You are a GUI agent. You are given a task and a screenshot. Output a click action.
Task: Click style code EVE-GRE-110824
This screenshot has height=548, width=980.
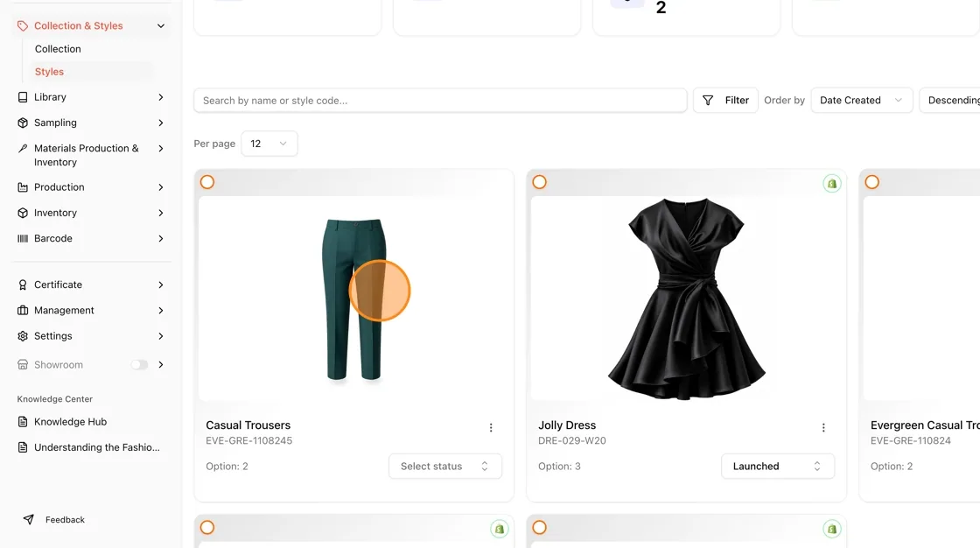tap(911, 440)
